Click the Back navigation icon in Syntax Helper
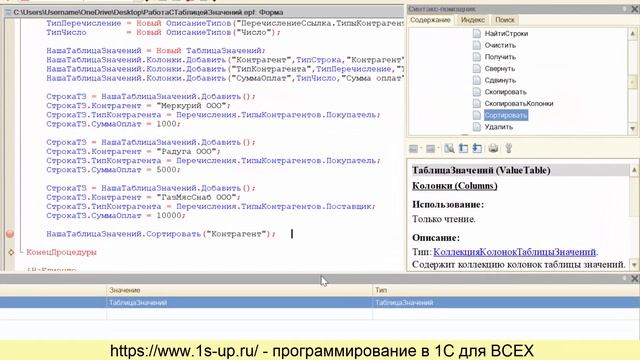The image size is (640, 360). click(413, 149)
